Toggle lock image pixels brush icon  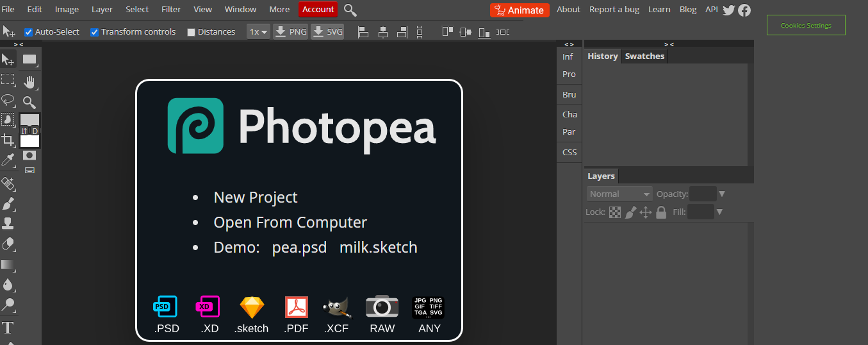(630, 212)
